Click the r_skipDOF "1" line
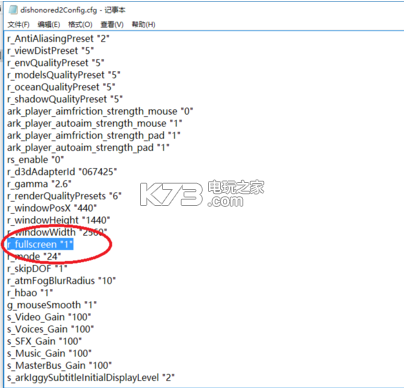 [x=37, y=268]
